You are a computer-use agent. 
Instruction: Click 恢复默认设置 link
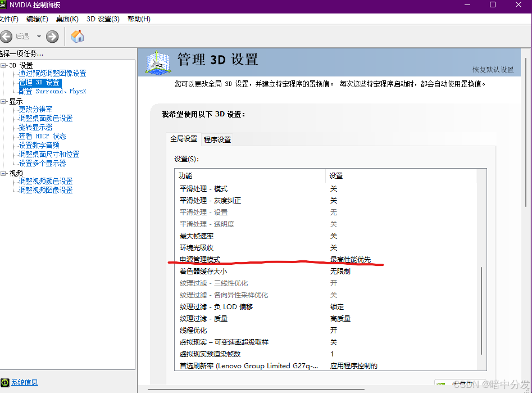click(493, 70)
